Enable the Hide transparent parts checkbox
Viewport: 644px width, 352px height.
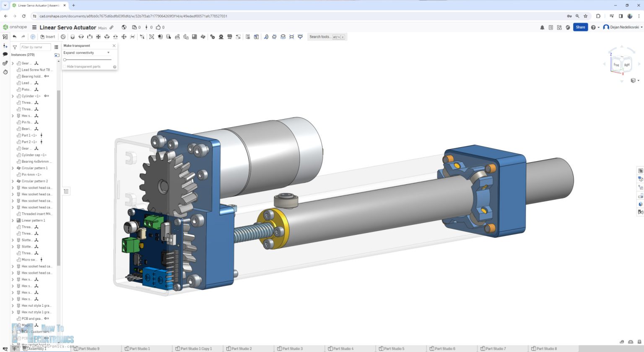[64, 66]
